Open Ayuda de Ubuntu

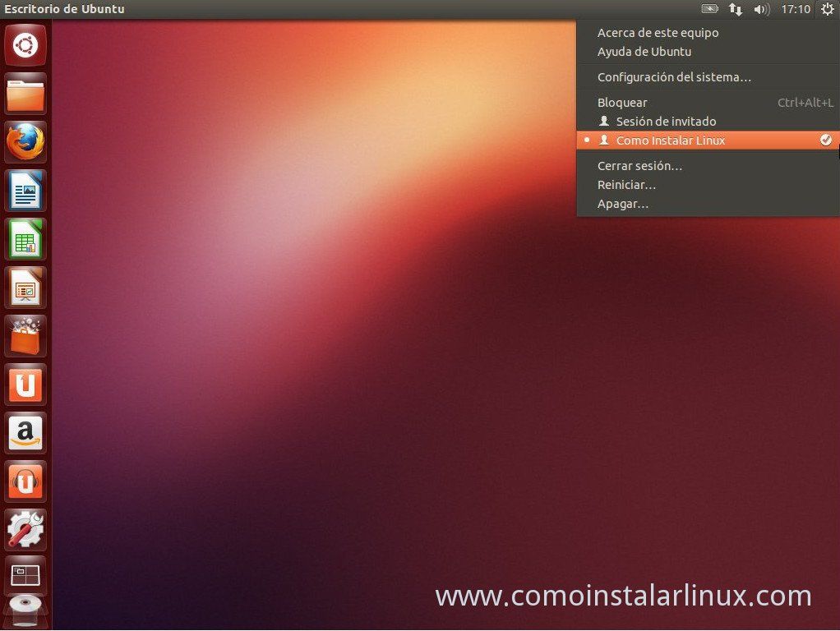click(x=708, y=52)
